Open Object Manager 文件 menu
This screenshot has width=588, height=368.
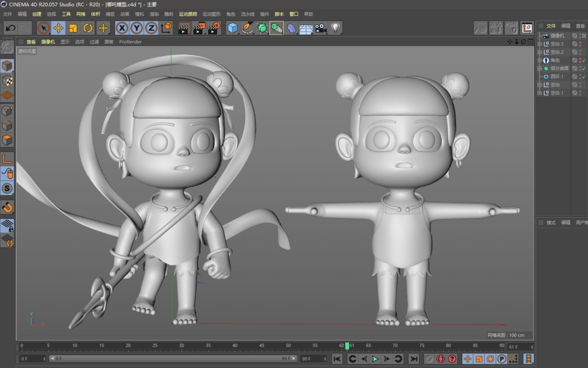(x=551, y=26)
